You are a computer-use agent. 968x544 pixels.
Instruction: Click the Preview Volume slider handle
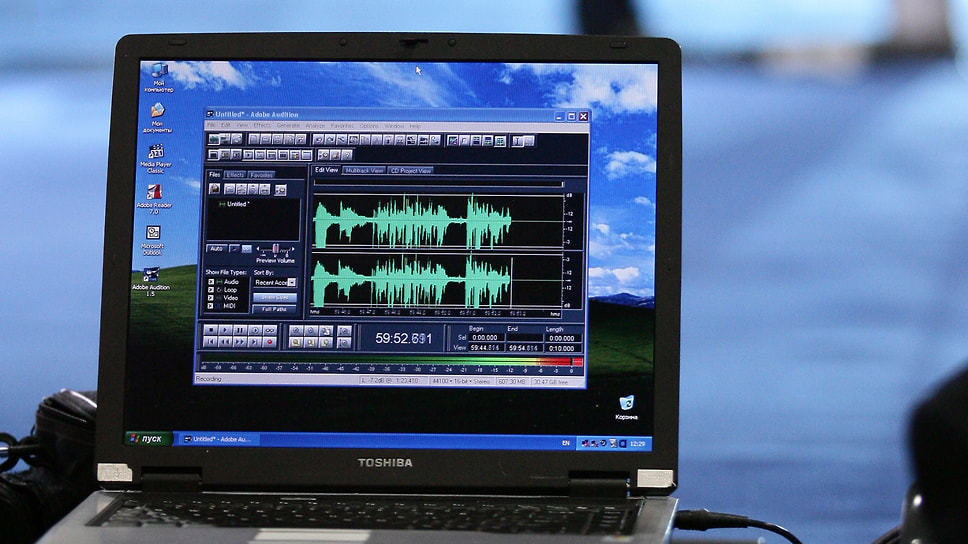pyautogui.click(x=275, y=249)
